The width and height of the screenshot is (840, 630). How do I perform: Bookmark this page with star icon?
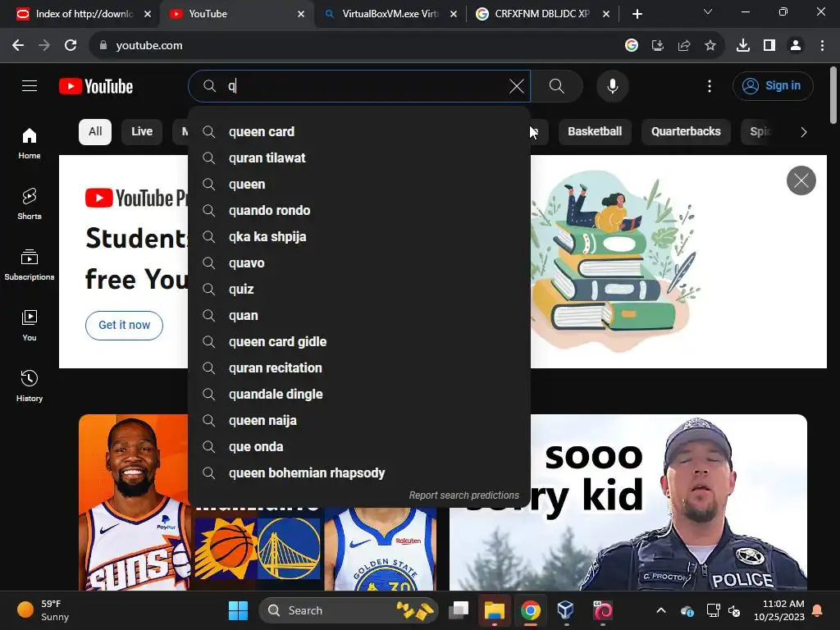[710, 46]
